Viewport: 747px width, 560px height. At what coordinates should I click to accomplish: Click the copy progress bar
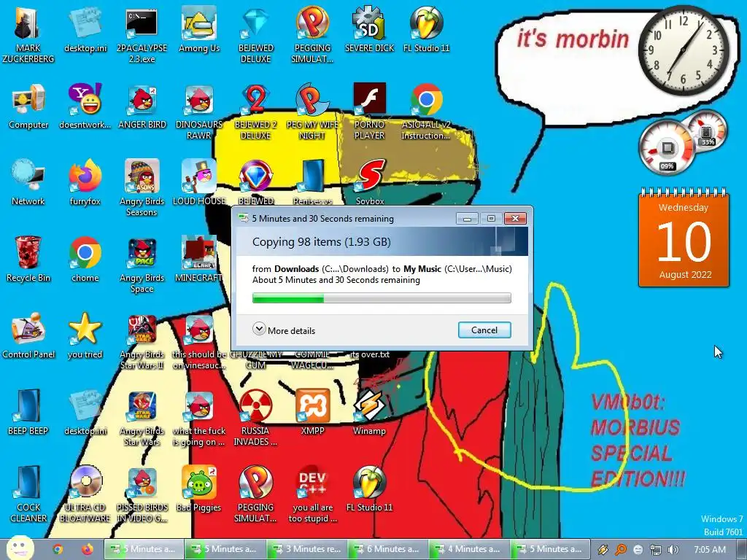coord(381,298)
